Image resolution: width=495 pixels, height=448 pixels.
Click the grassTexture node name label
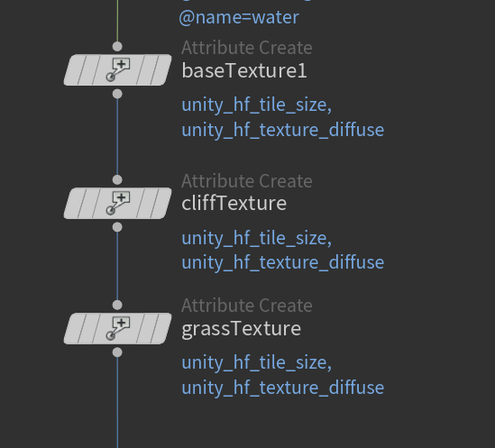pos(241,329)
